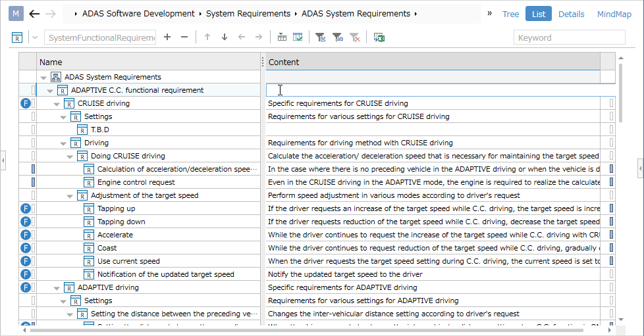This screenshot has width=644, height=336.
Task: Move item up with the up arrow
Action: pyautogui.click(x=207, y=37)
